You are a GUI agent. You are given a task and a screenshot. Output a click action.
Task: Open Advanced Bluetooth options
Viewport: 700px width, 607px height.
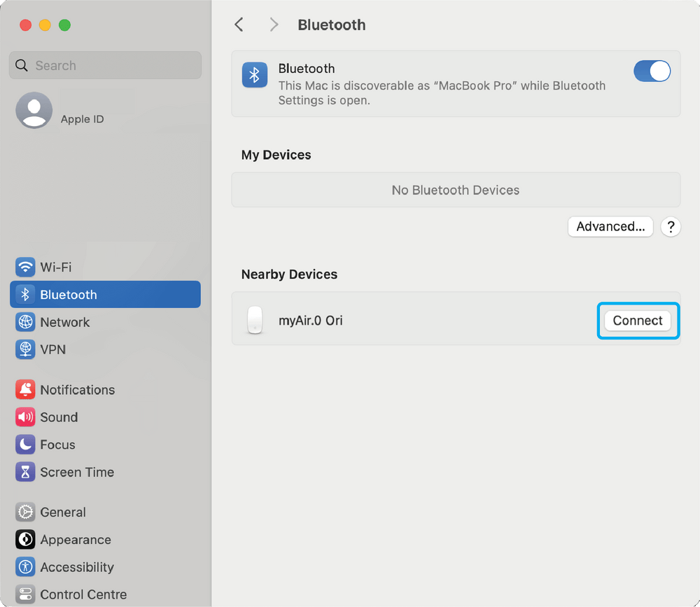tap(610, 227)
